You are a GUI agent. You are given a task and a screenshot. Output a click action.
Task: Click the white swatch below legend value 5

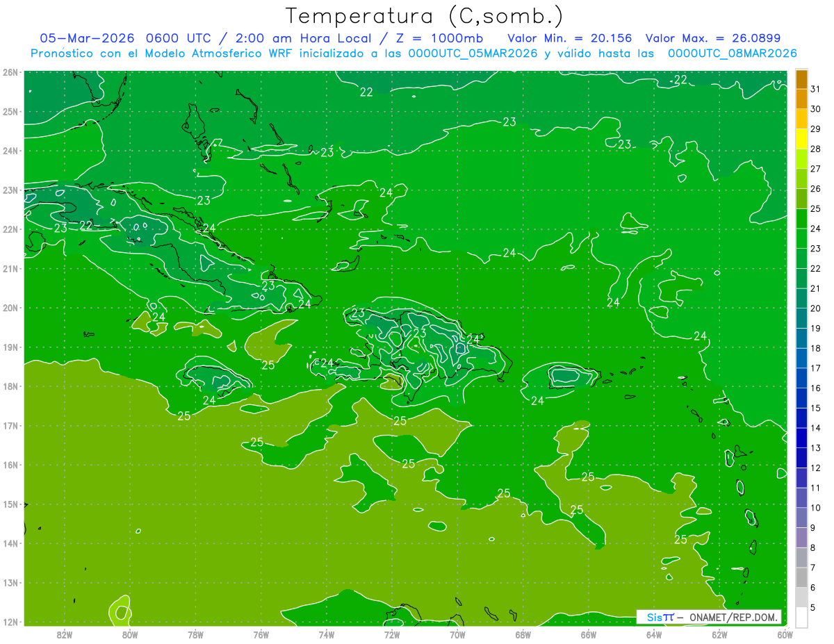coord(801,617)
